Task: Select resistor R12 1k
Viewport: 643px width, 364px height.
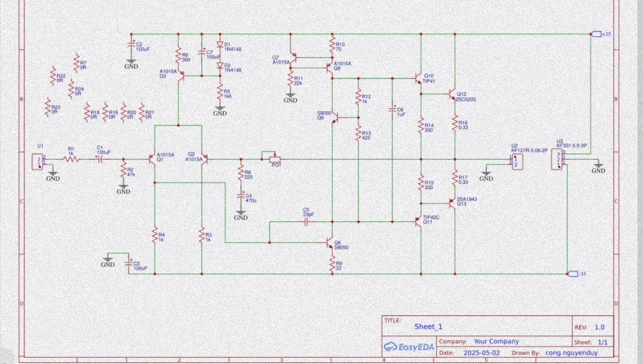Action: (x=358, y=97)
